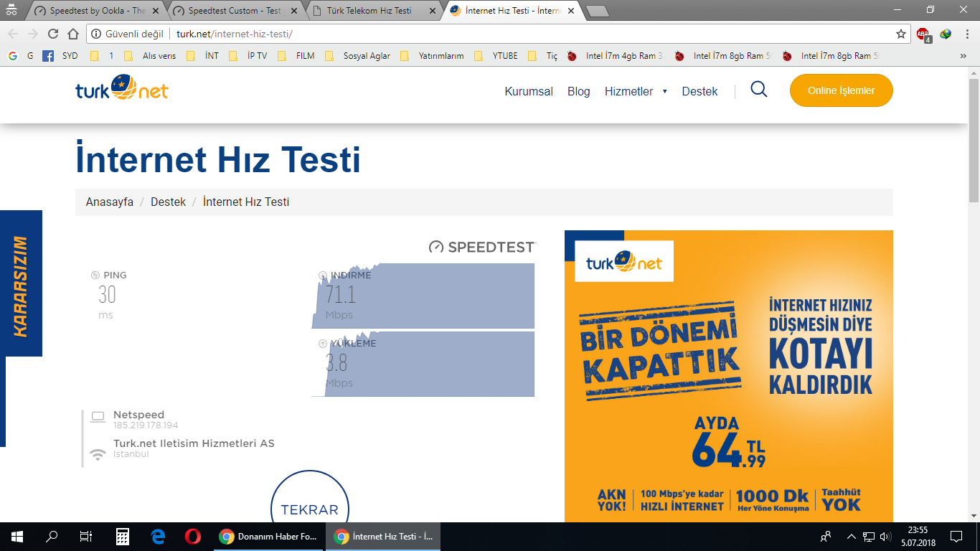Open the Google bookmark labeled G
Screen dimensions: 980x551
(x=21, y=55)
